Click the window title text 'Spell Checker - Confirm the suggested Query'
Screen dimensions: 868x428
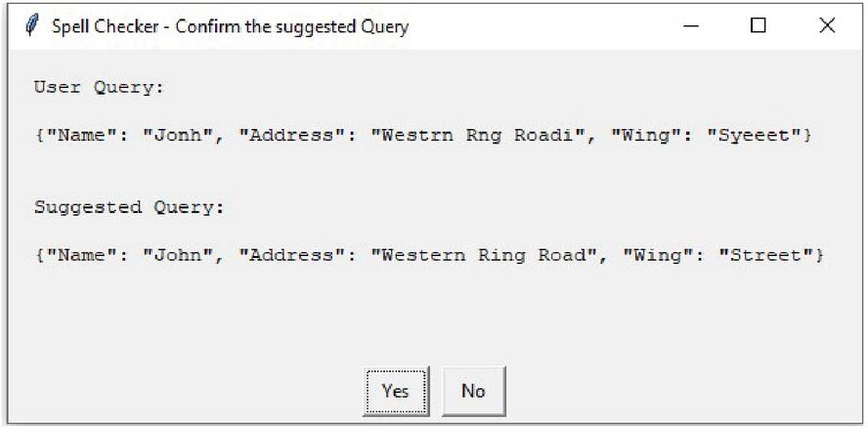(x=231, y=26)
